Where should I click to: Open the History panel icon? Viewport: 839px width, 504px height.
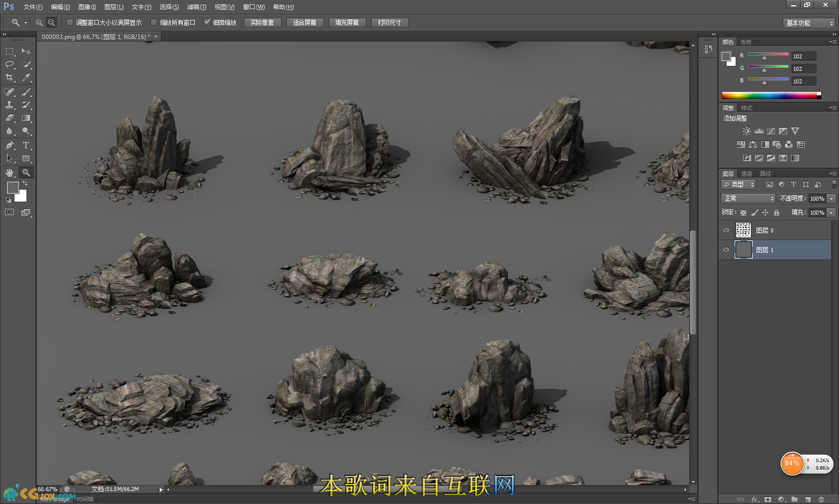(708, 49)
